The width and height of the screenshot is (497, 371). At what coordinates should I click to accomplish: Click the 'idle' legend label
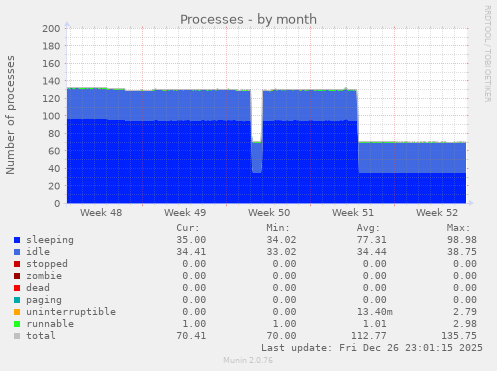[38, 252]
